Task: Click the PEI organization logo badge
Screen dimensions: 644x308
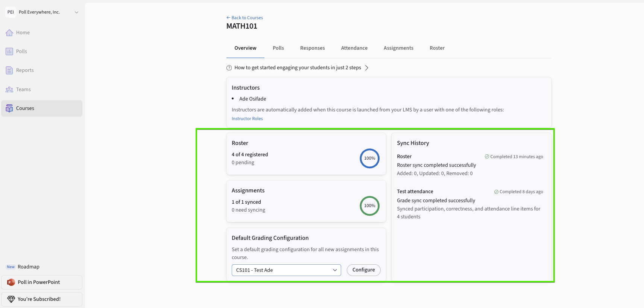Action: pyautogui.click(x=11, y=12)
